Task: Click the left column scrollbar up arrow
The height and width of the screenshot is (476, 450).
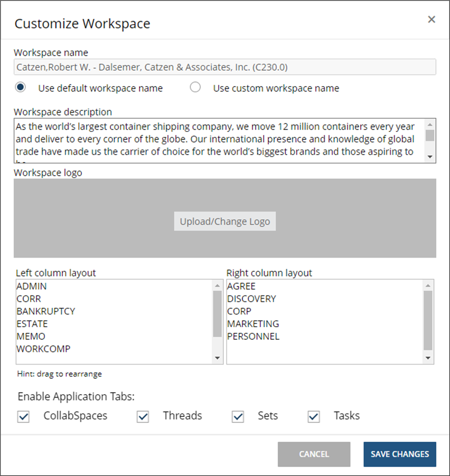Action: click(217, 284)
